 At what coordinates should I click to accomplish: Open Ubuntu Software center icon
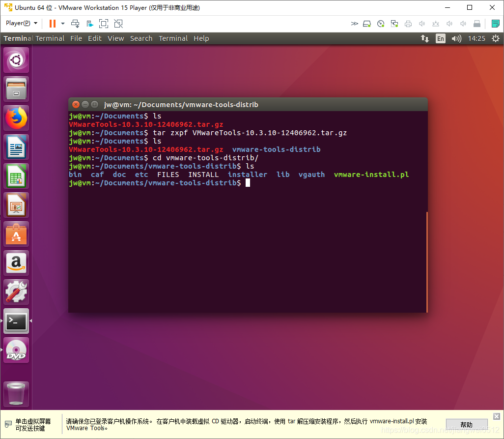point(16,234)
